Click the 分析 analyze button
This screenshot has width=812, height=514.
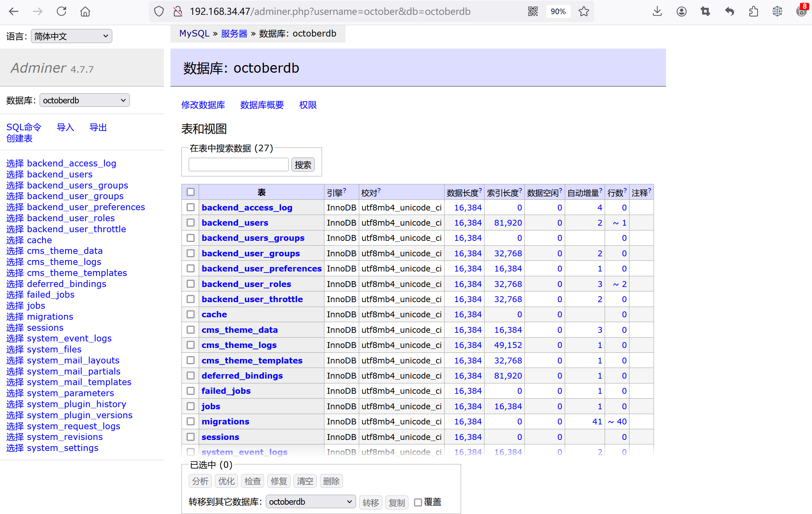pyautogui.click(x=200, y=481)
